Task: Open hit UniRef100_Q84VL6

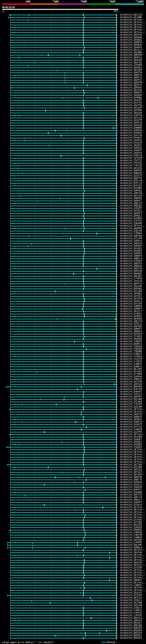Action: click(x=131, y=58)
